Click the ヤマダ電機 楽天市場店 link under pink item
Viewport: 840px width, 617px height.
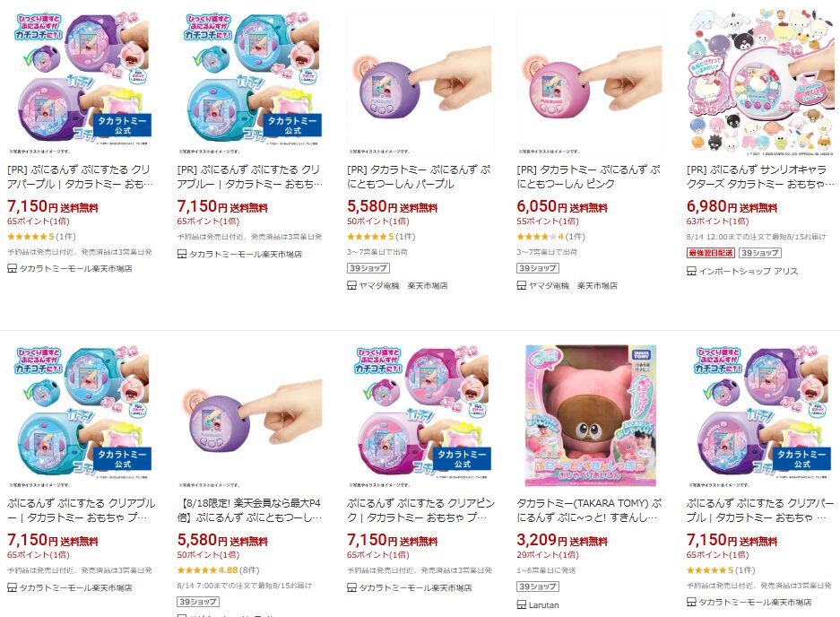coord(573,286)
